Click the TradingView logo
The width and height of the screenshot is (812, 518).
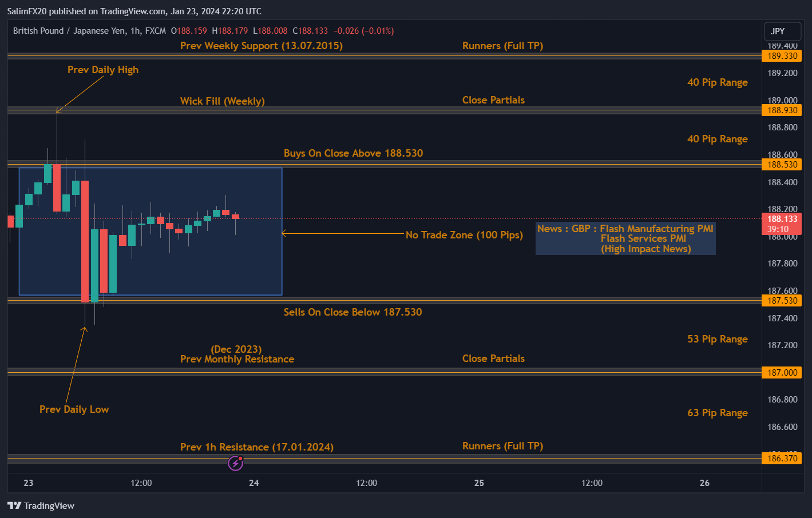41,505
